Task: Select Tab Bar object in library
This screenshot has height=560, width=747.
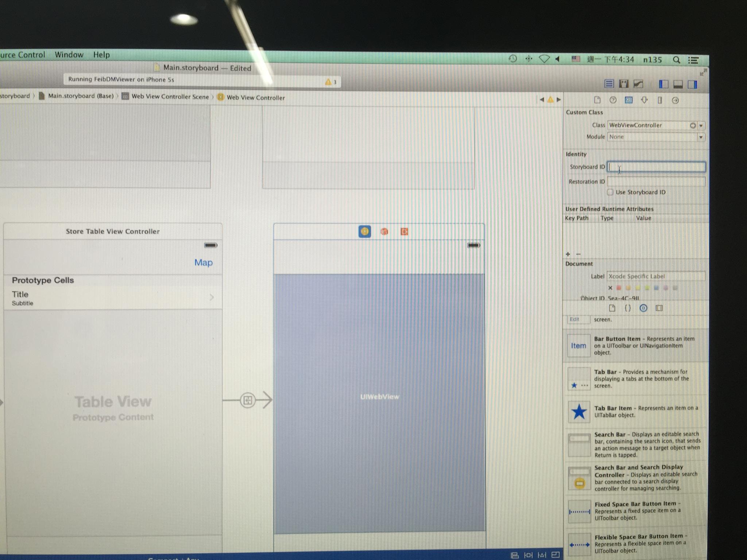Action: pyautogui.click(x=635, y=379)
